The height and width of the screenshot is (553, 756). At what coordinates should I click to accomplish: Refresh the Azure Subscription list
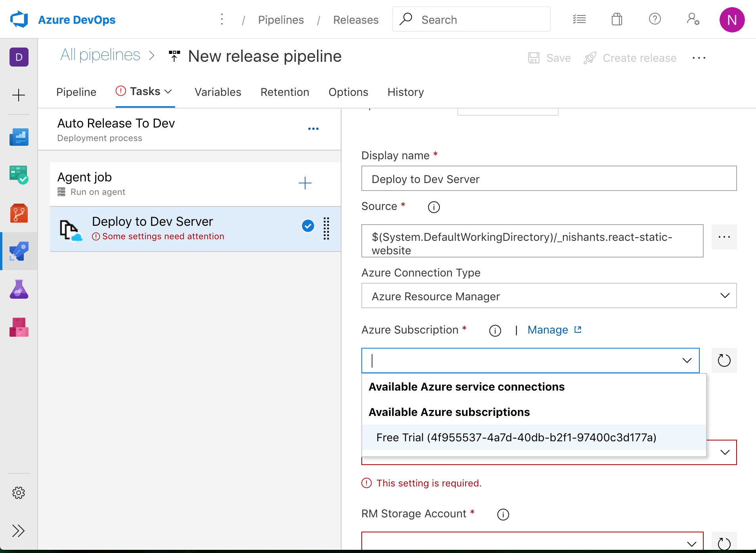pos(724,360)
